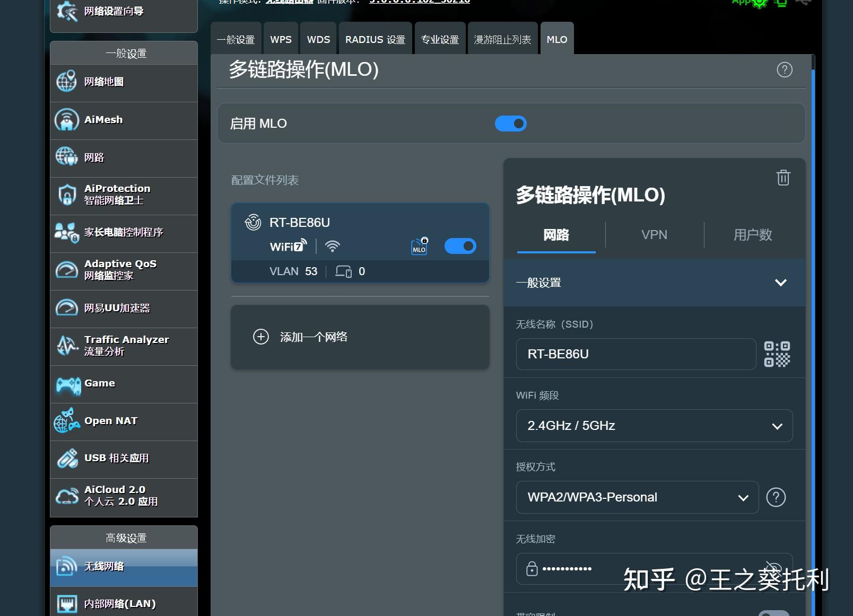
Task: Switch to the WPS tab
Action: pos(281,38)
